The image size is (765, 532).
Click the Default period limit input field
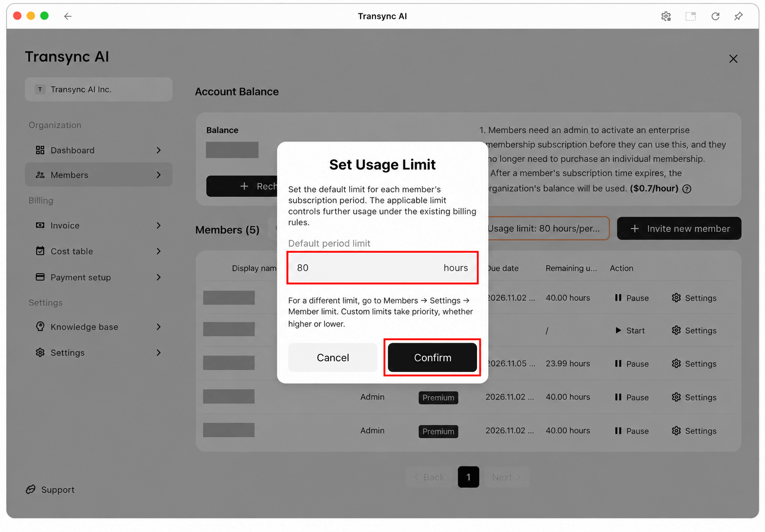tap(382, 268)
